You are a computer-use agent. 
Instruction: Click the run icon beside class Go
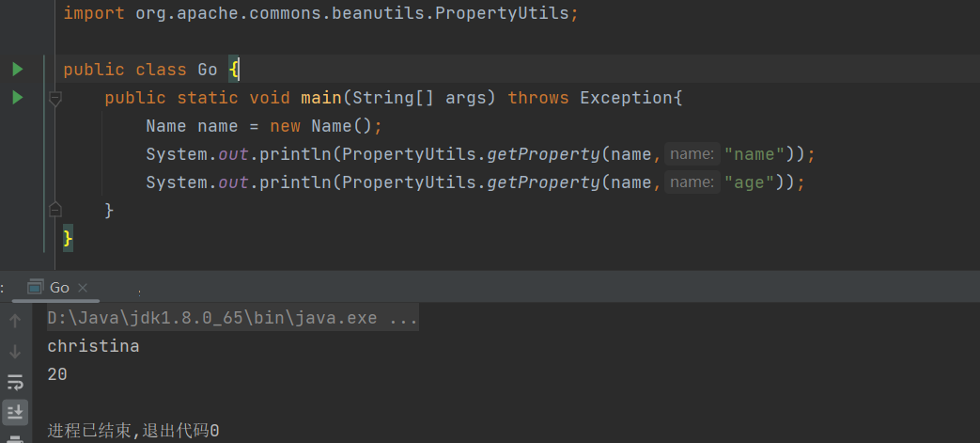pos(17,70)
